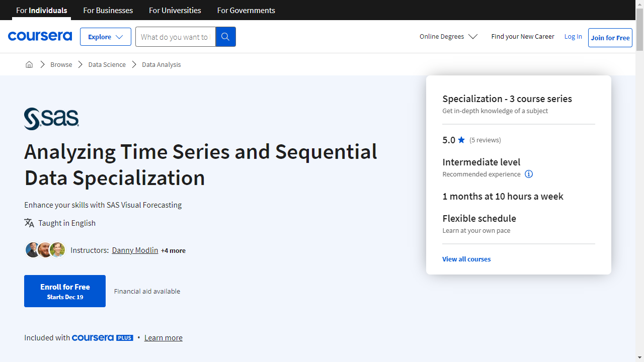The height and width of the screenshot is (362, 644).
Task: Click the Coursera logo
Action: tap(40, 36)
